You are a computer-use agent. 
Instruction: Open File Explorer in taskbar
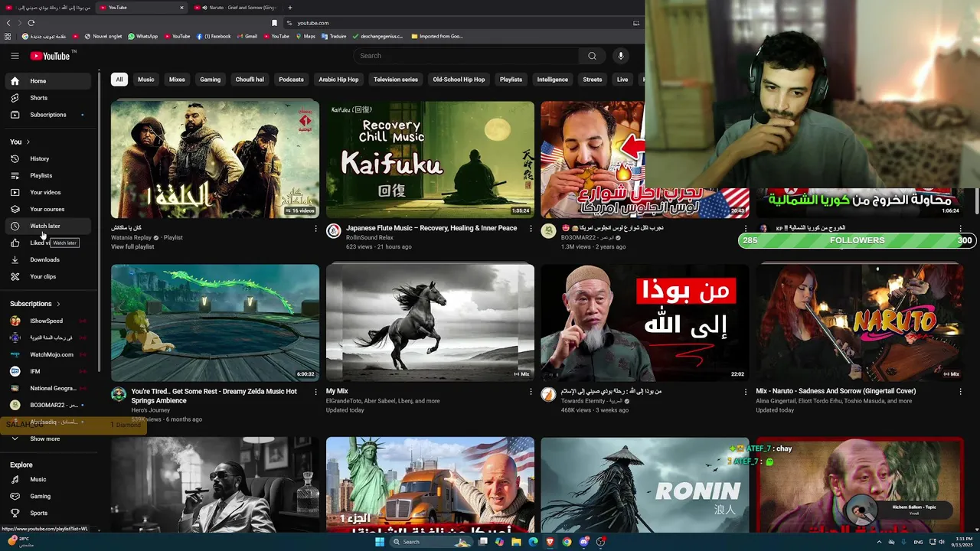pos(516,542)
